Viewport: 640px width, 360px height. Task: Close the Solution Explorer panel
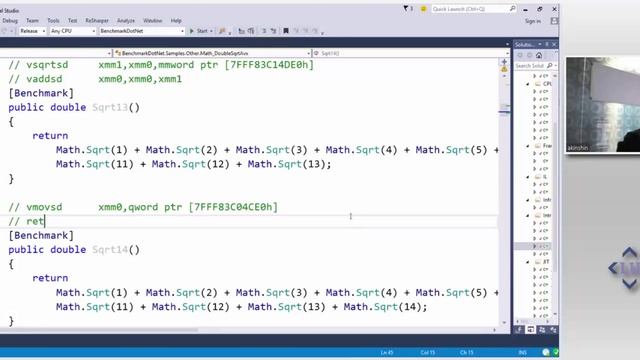(554, 44)
